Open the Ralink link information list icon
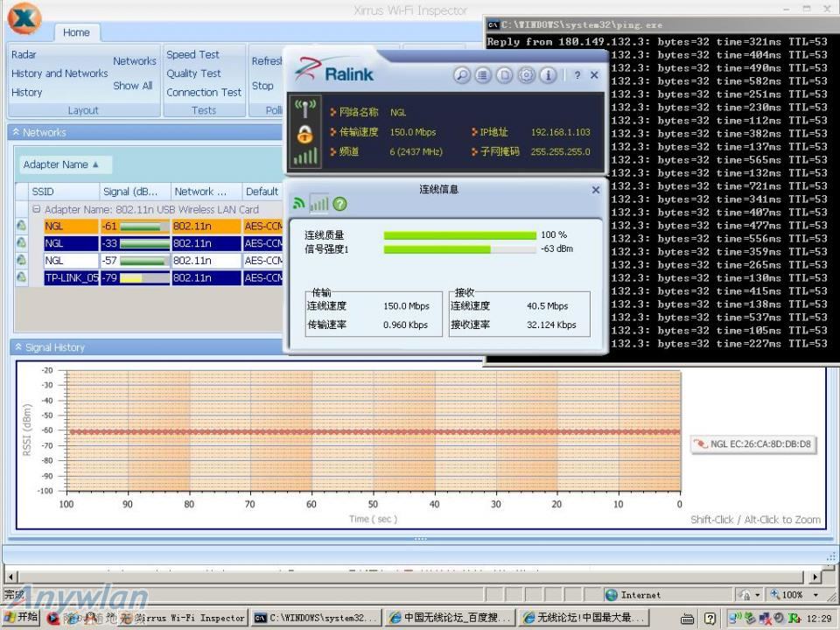Screen dimensions: 840x630 pyautogui.click(x=483, y=75)
